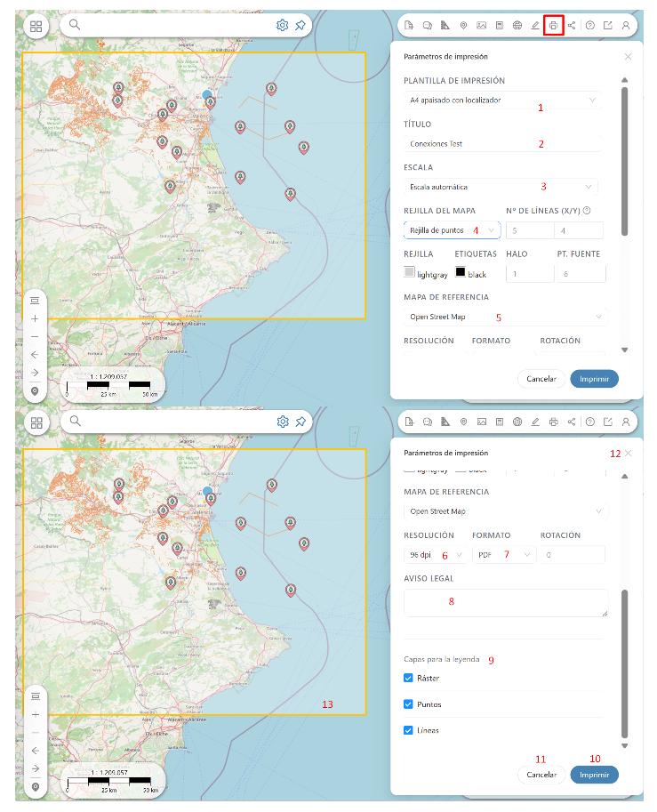Open search settings gear on the upper map
Viewport: 657px width, 812px height.
(282, 25)
